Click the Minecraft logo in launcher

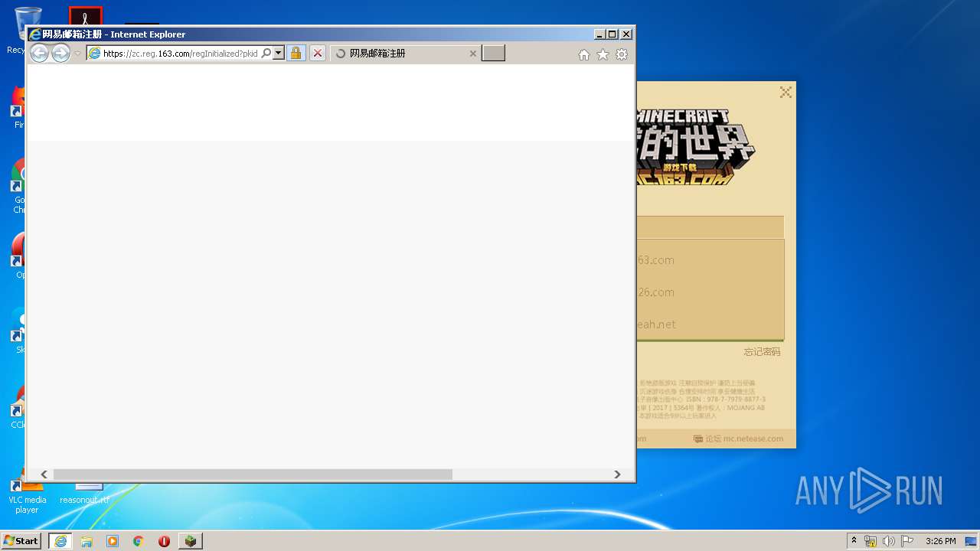(x=695, y=148)
